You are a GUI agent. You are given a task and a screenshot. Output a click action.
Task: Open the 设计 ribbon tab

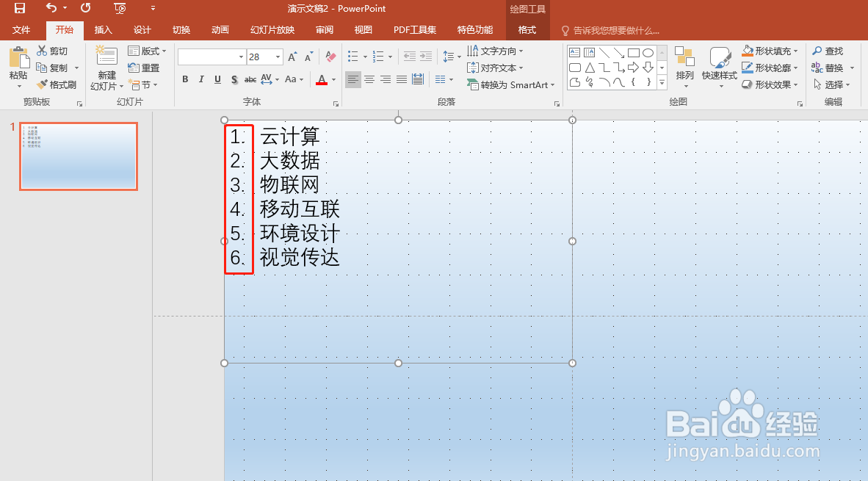(142, 29)
